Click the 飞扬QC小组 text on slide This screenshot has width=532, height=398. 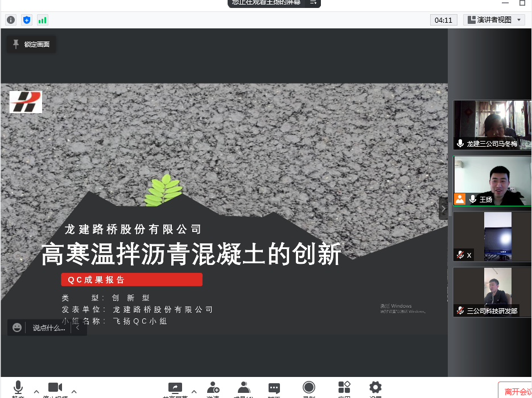[x=140, y=321]
